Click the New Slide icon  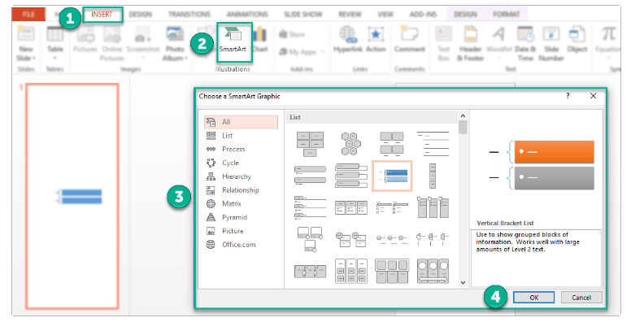(26, 34)
